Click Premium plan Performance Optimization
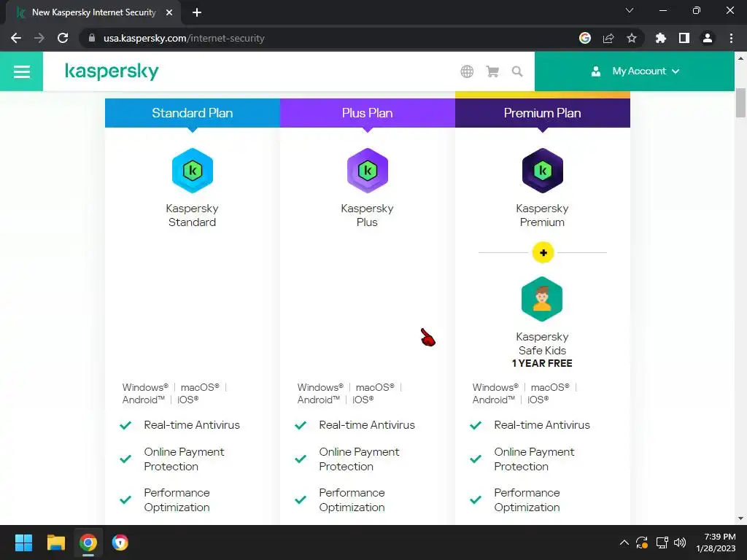This screenshot has height=560, width=747. pos(527,500)
